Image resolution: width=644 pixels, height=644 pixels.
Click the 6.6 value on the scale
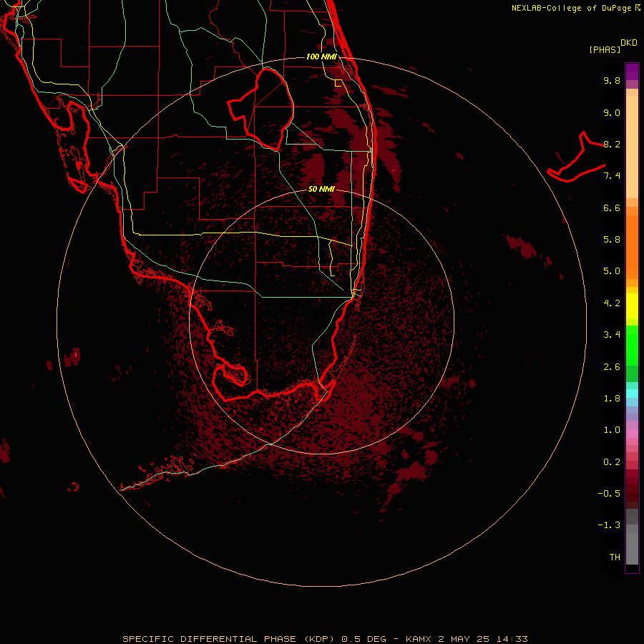pos(612,208)
